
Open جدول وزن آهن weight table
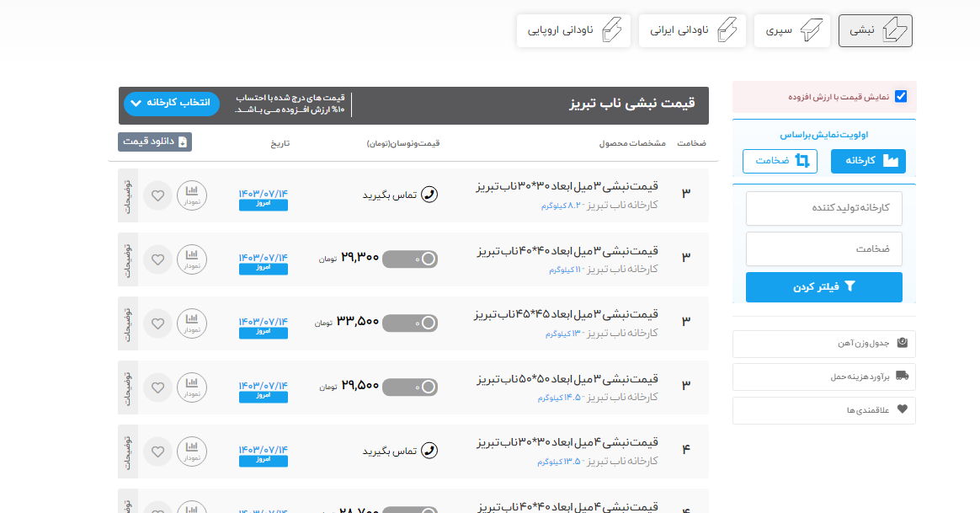(x=823, y=344)
